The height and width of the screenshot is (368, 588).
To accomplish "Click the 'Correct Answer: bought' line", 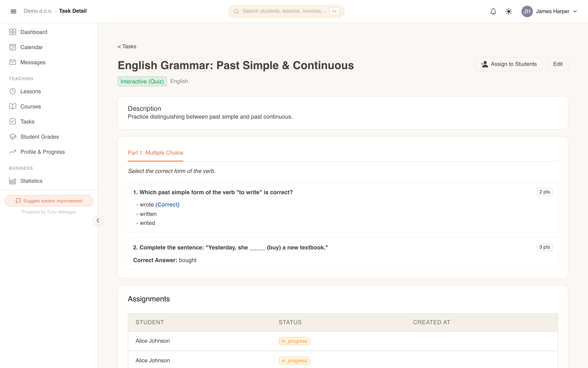I will 165,260.
